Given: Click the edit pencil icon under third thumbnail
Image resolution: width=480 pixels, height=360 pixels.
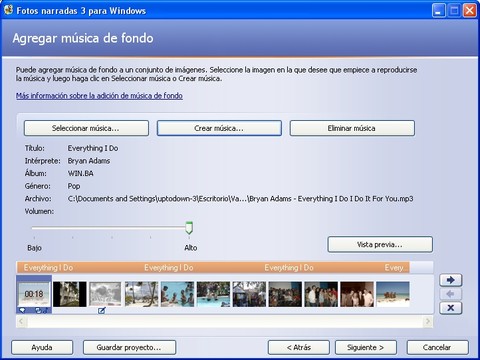Looking at the screenshot, I should click(x=102, y=311).
